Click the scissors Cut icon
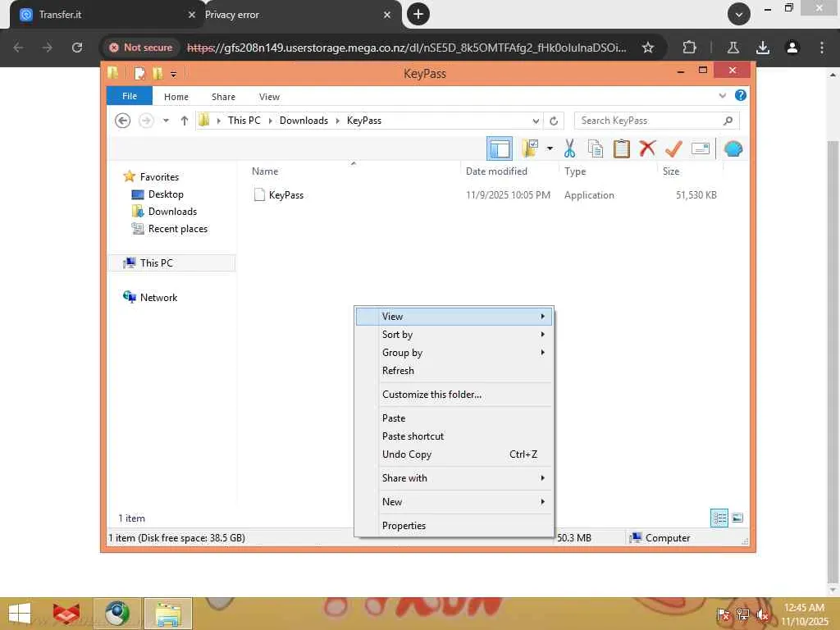The image size is (840, 630). tap(569, 148)
